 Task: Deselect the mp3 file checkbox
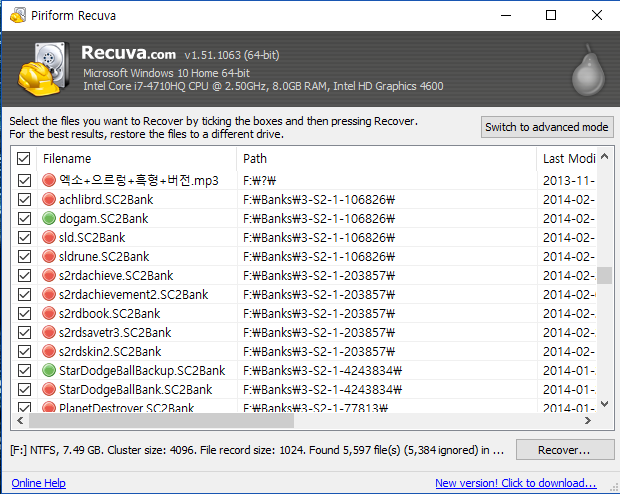[x=25, y=180]
